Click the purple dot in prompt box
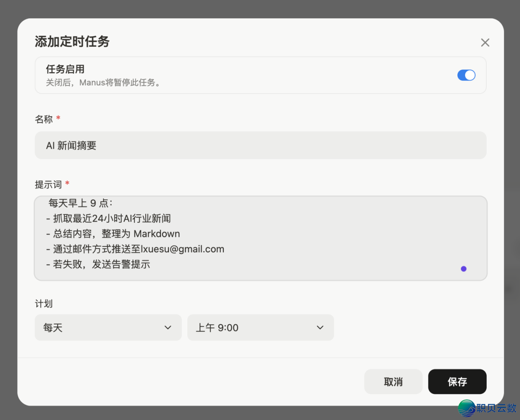Viewport: 520px width, 420px height. click(x=464, y=269)
